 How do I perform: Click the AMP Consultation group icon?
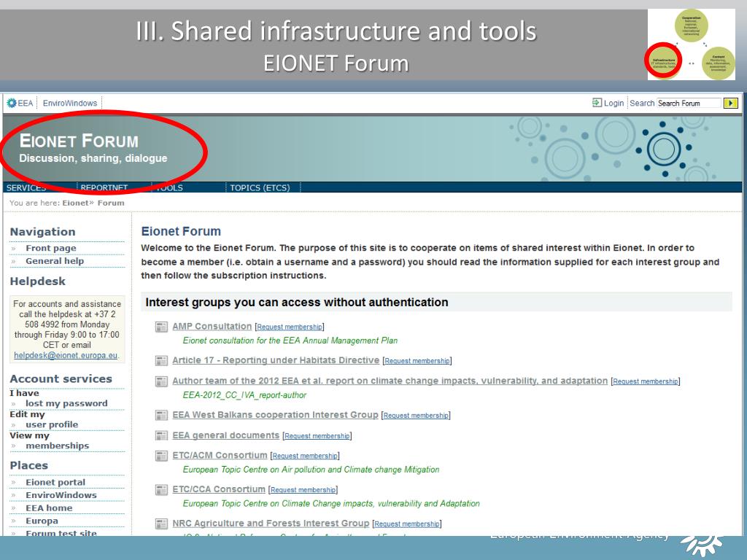pyautogui.click(x=161, y=327)
